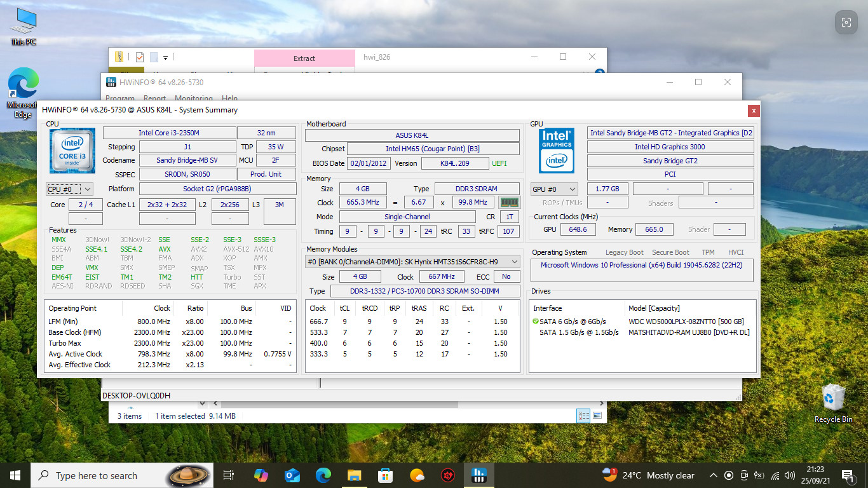Open File Explorer from the taskbar

355,475
